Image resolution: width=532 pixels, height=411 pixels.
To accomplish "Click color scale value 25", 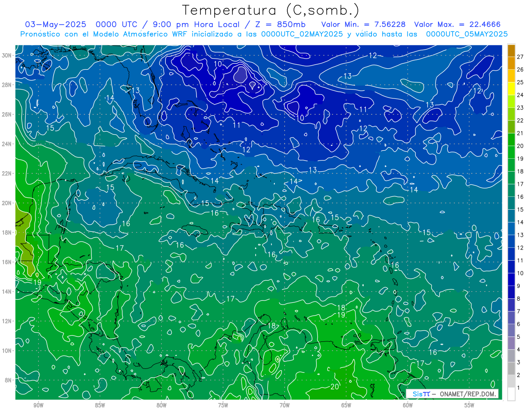I will click(x=520, y=82).
